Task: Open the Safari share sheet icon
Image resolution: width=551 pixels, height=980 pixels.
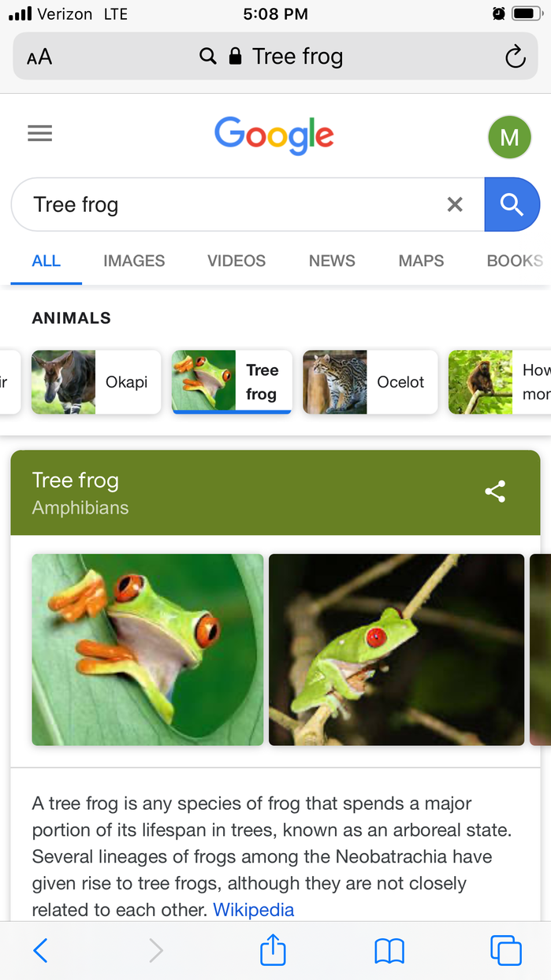Action: pos(273,950)
